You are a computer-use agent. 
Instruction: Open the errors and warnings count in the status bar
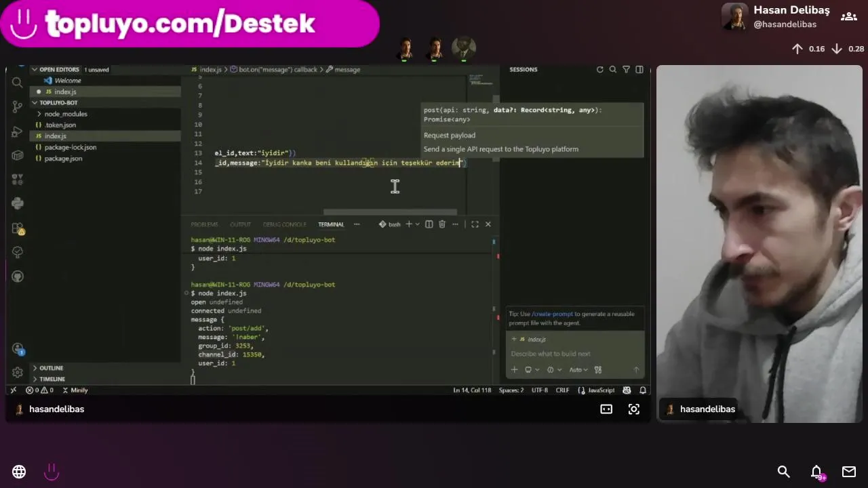[39, 390]
